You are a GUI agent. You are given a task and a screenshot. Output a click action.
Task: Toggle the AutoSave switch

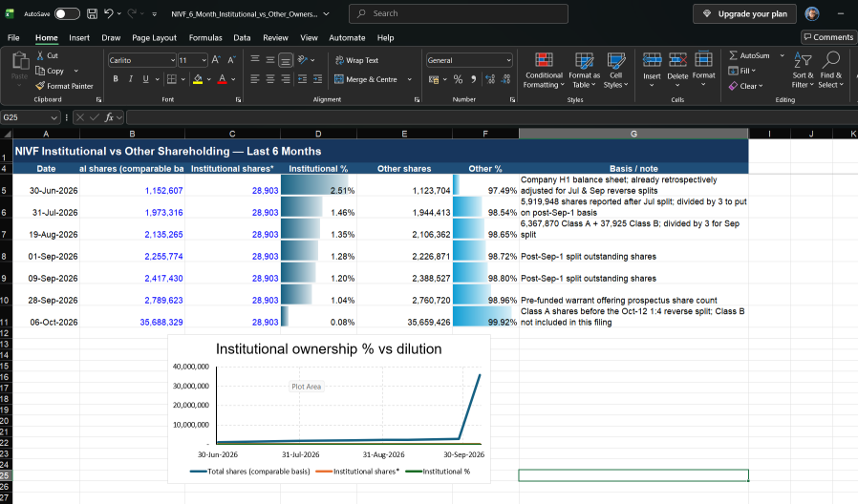point(67,13)
